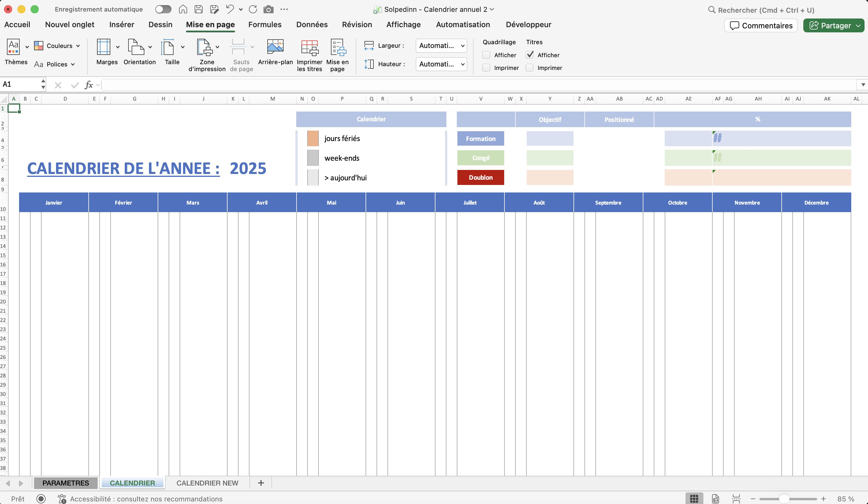This screenshot has height=504, width=868.
Task: Expand the Polices fonts dropdown
Action: click(x=55, y=64)
